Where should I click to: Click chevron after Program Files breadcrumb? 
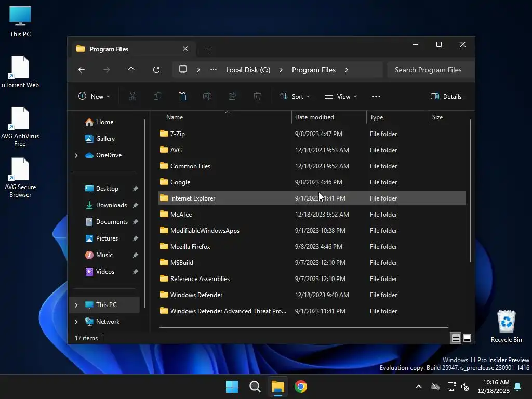point(347,70)
